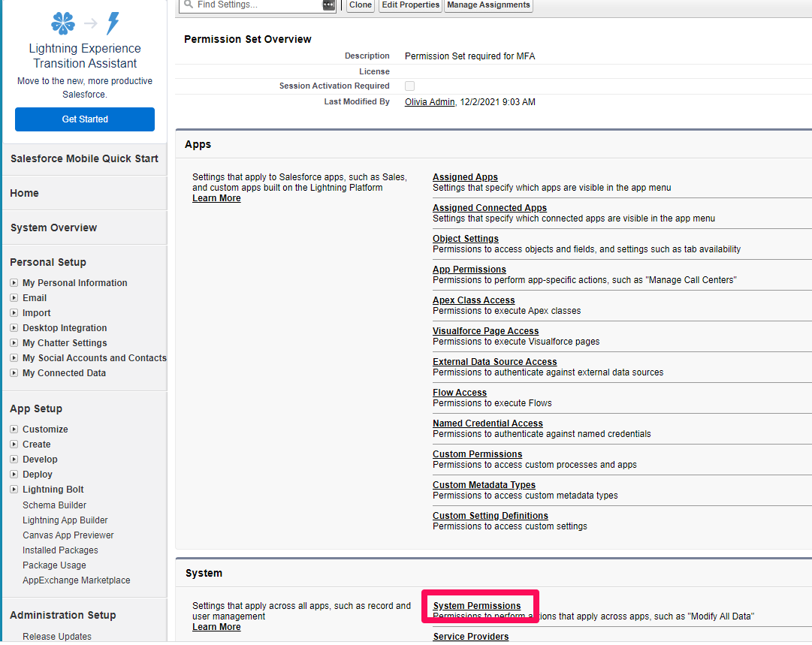812x645 pixels.
Task: Expand the Deploy node
Action: 14,474
